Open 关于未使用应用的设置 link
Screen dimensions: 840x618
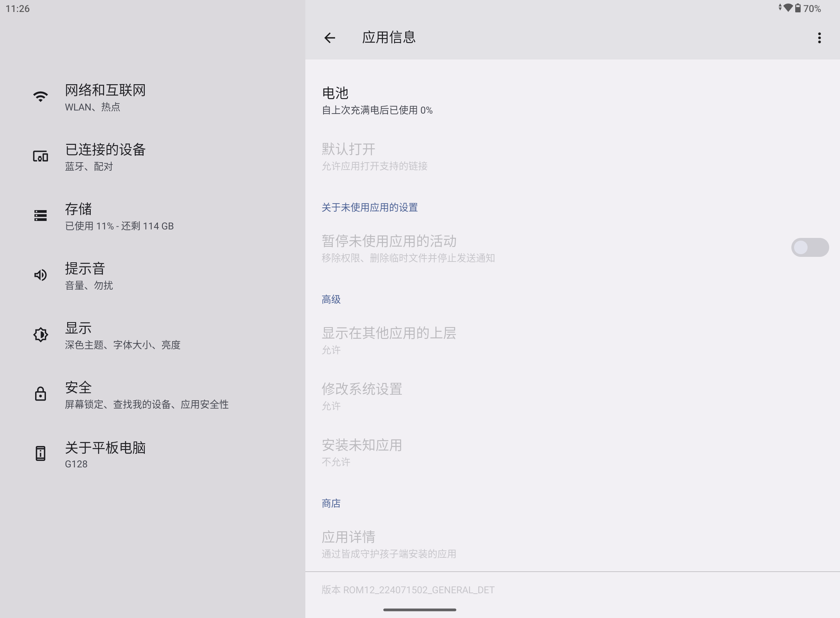tap(369, 208)
